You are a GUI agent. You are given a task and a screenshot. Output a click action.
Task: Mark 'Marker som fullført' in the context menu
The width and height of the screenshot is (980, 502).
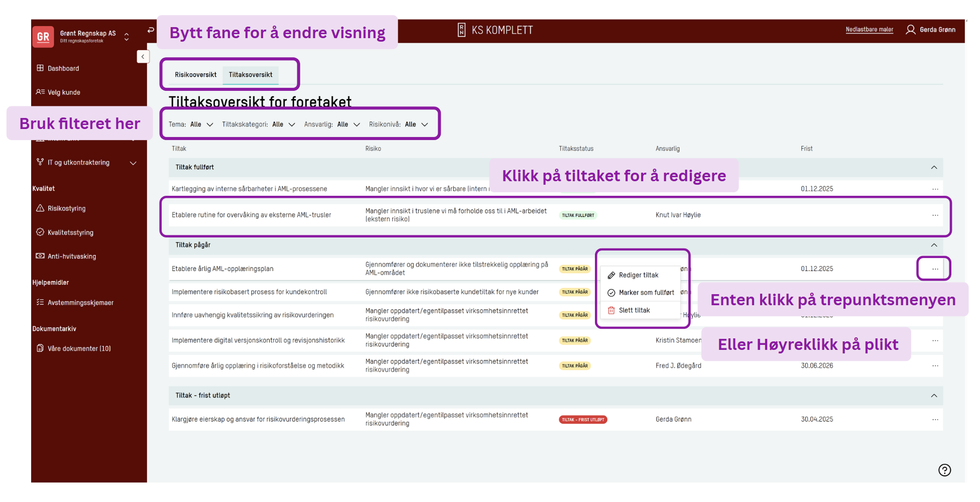647,293
